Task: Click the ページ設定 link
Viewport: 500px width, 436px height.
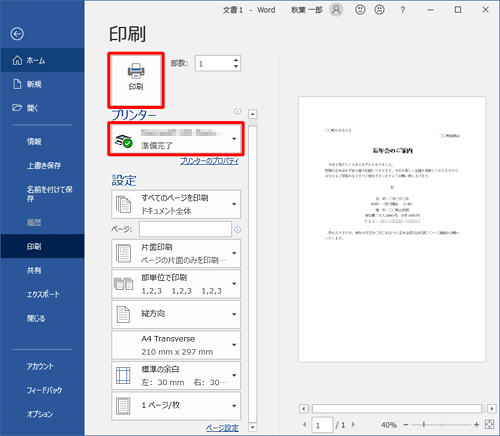Action: 222,428
